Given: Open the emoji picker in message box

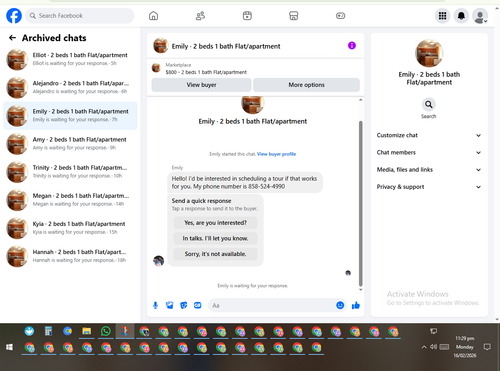Looking at the screenshot, I should point(340,305).
